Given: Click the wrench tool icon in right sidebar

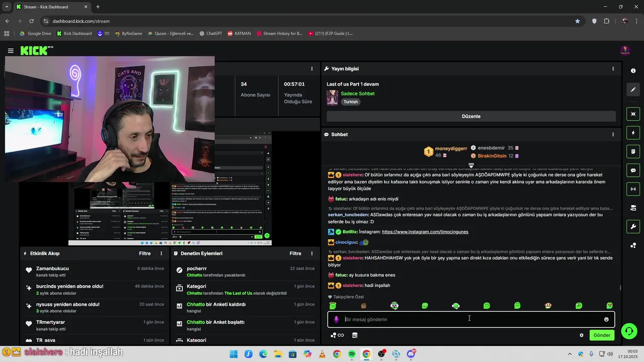Looking at the screenshot, I should tap(633, 226).
